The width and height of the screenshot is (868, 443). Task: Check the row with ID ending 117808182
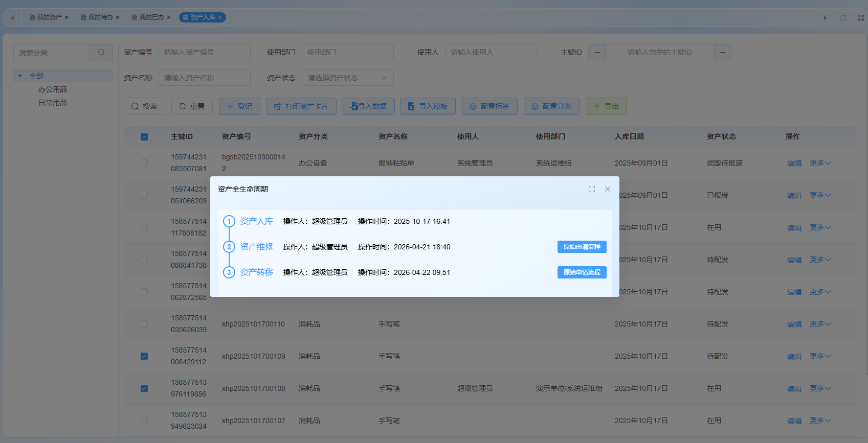(x=144, y=227)
